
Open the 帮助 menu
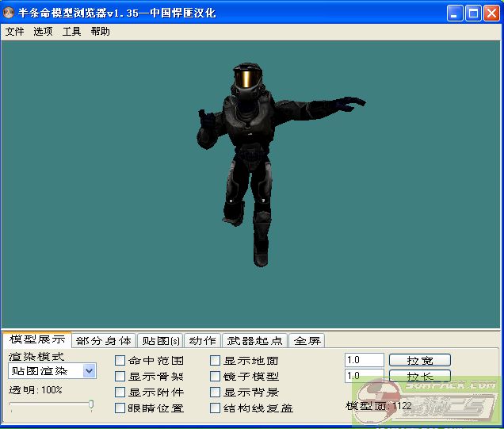click(100, 32)
